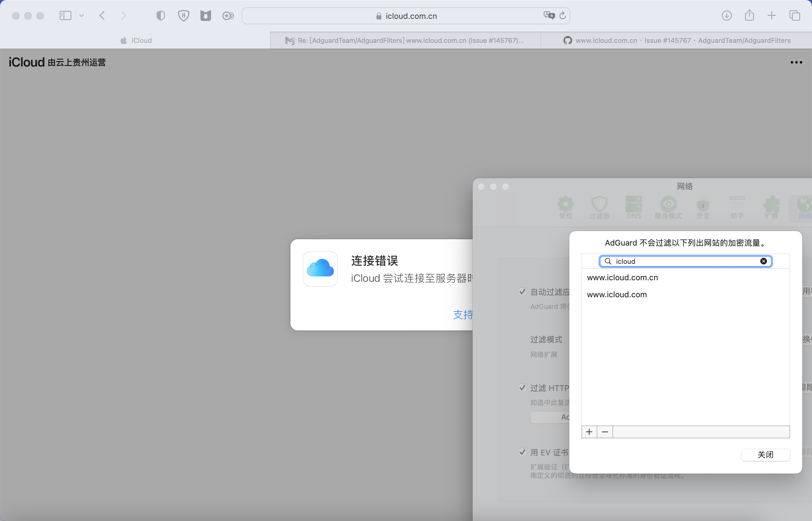Open the 安全 security lock panel

click(703, 207)
